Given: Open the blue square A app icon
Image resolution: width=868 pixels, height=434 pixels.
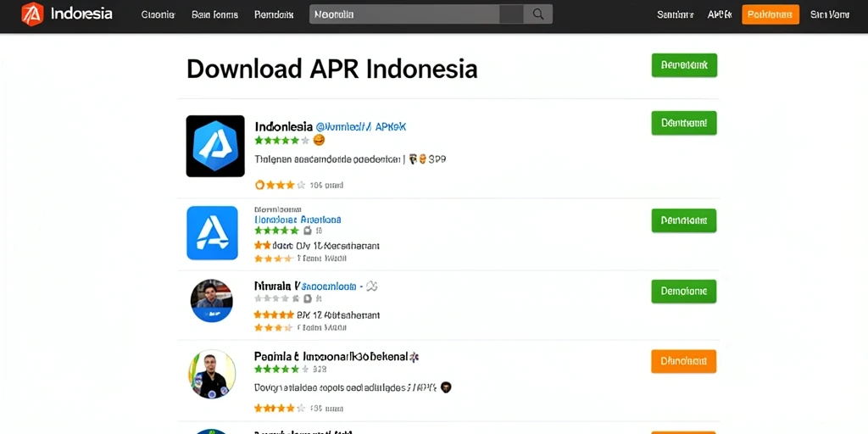Looking at the screenshot, I should click(212, 232).
